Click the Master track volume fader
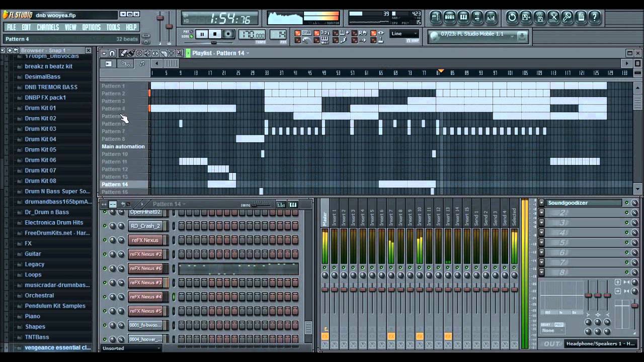644x362 pixels. (x=325, y=289)
